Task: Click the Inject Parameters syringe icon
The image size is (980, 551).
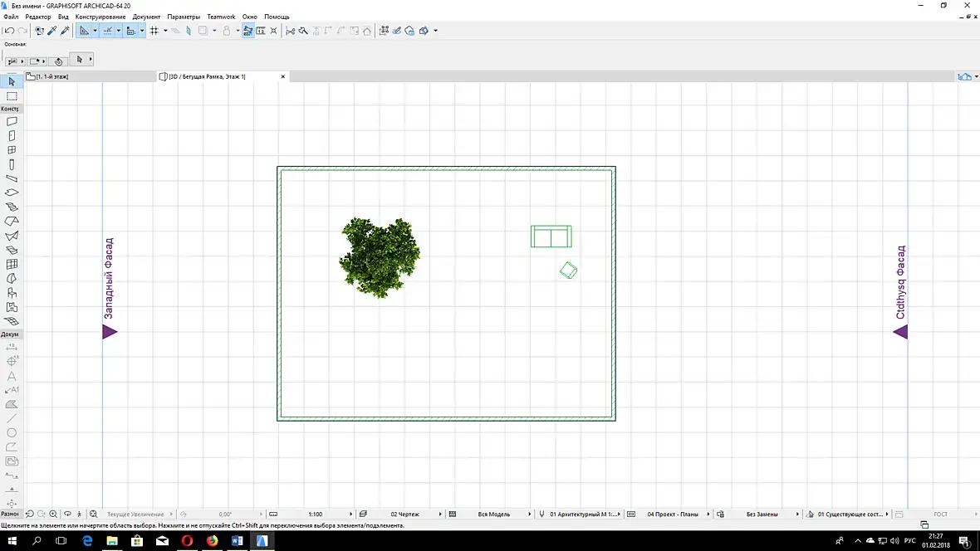Action: pos(65,31)
